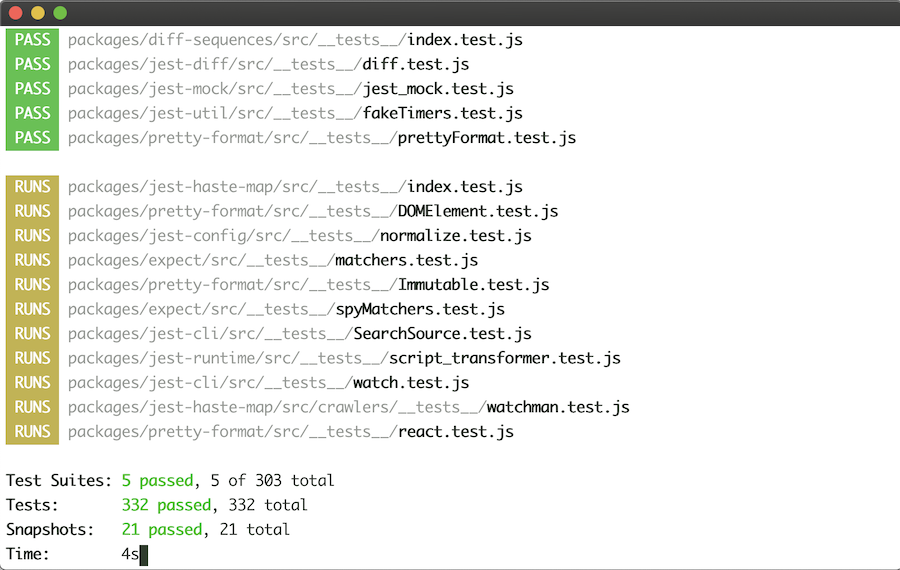The width and height of the screenshot is (900, 570).
Task: Click the RUNS badge beside DOMElement.test.js
Action: tap(33, 211)
